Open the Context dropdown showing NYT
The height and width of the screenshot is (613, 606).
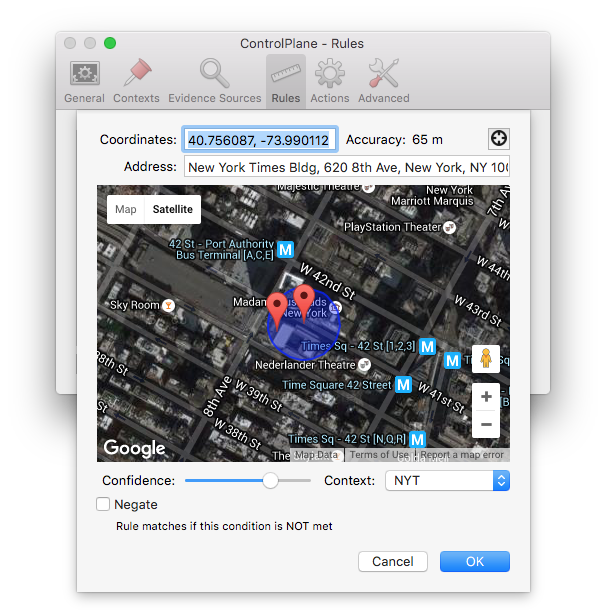pos(447,481)
